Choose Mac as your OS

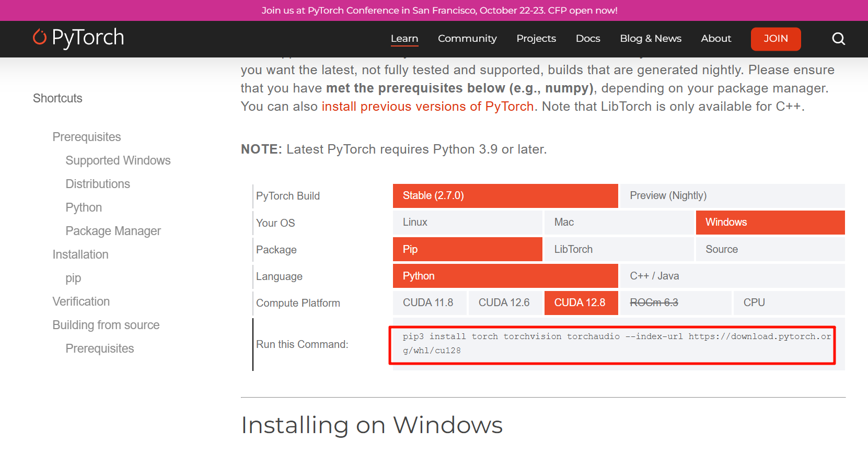(x=619, y=223)
